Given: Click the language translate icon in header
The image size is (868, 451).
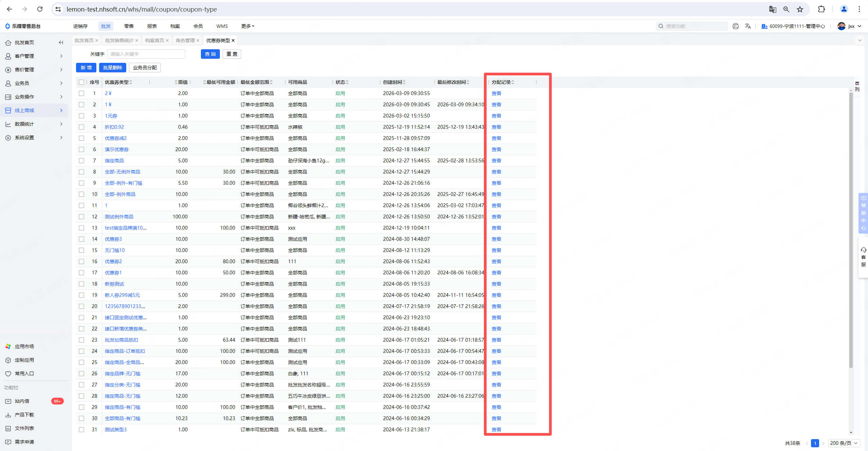Looking at the screenshot, I should click(748, 26).
